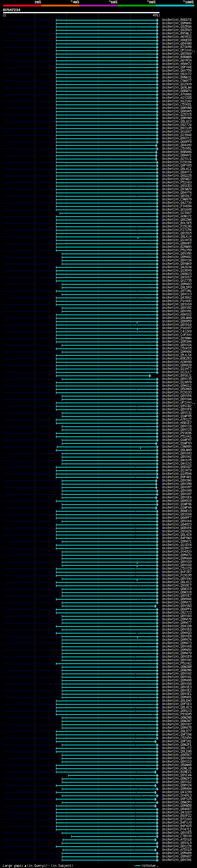The width and height of the screenshot is (197, 868).
Task: Click the purple ~60% identity legend bar
Action: click(x=98, y=6)
